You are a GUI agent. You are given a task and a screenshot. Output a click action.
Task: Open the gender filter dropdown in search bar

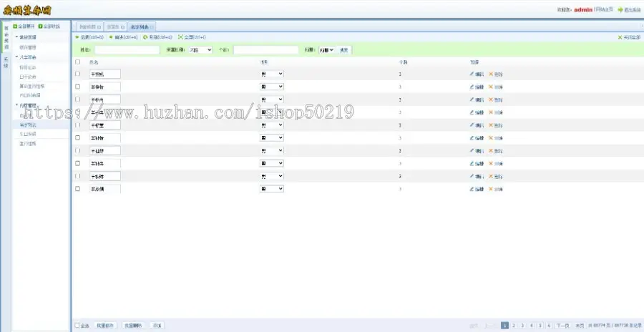coord(200,49)
